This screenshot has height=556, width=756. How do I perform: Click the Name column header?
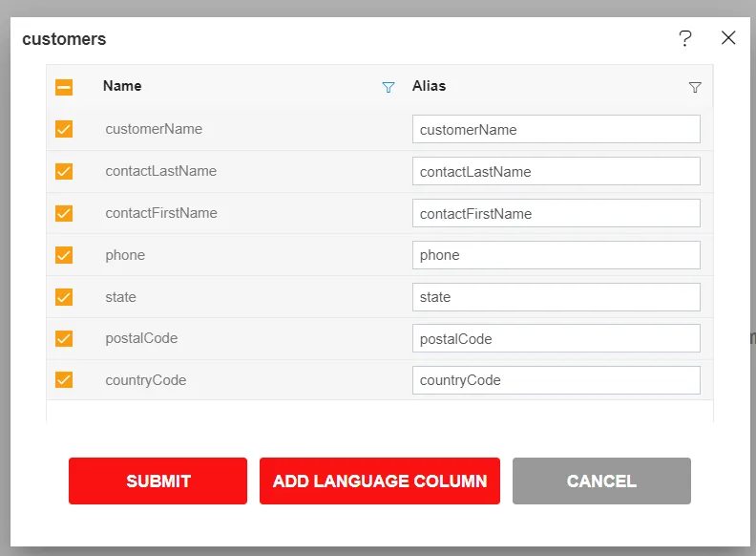tap(122, 86)
